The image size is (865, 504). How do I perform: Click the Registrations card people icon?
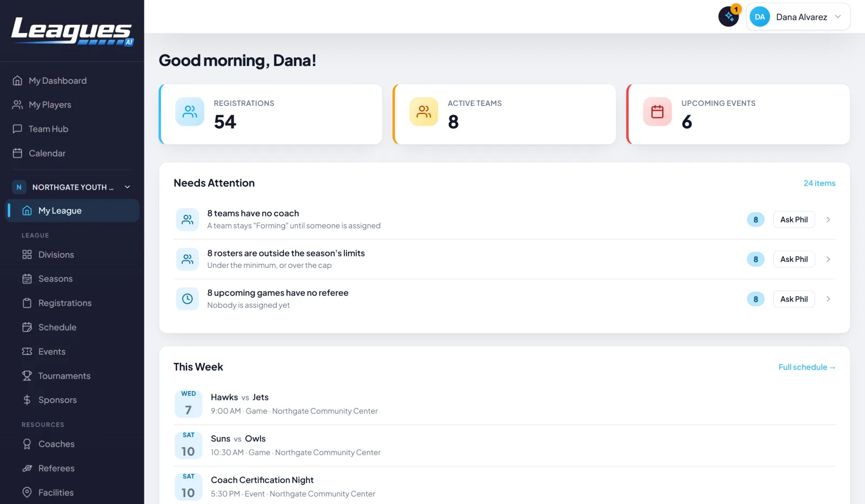(x=190, y=112)
